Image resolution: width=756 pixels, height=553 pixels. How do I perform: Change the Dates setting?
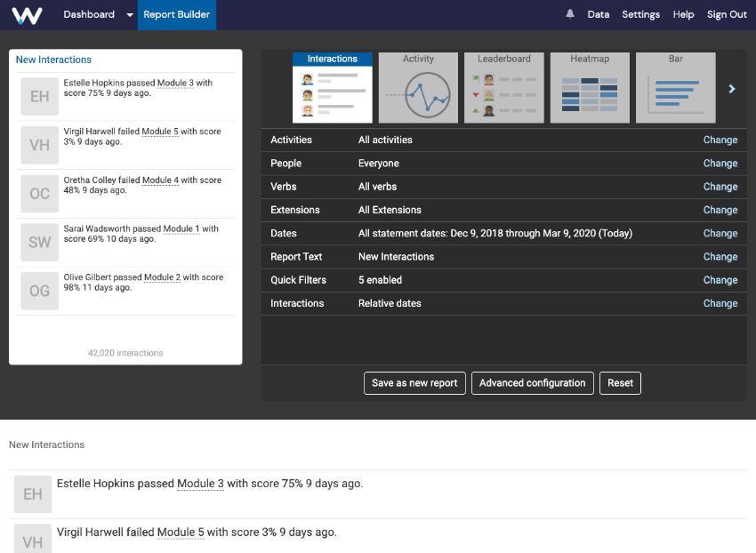[x=720, y=233]
